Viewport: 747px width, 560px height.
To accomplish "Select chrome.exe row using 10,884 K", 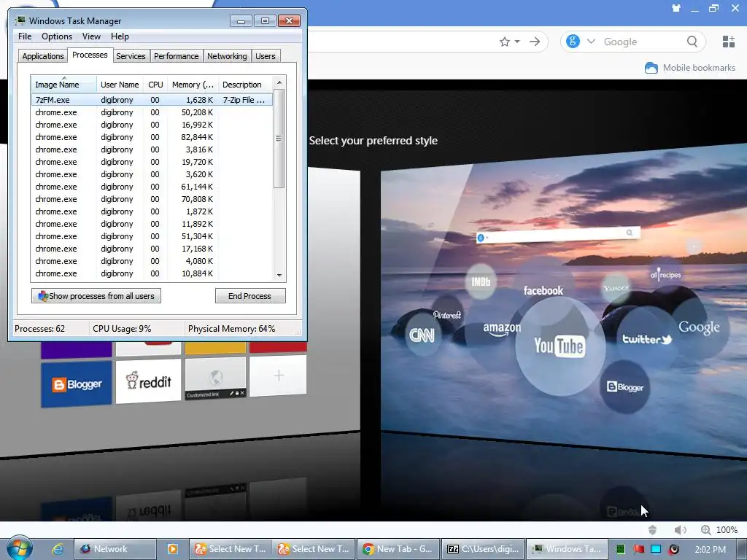I will tap(152, 273).
